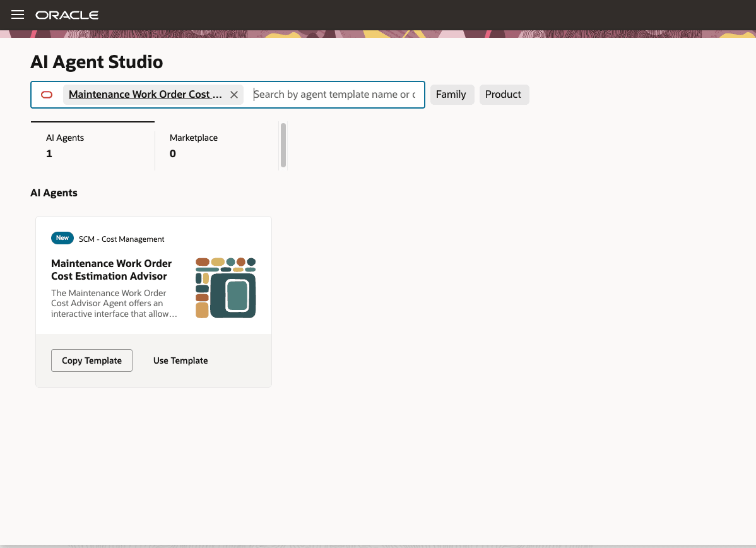
Task: Click the AI Agent Studio page title
Action: [97, 63]
